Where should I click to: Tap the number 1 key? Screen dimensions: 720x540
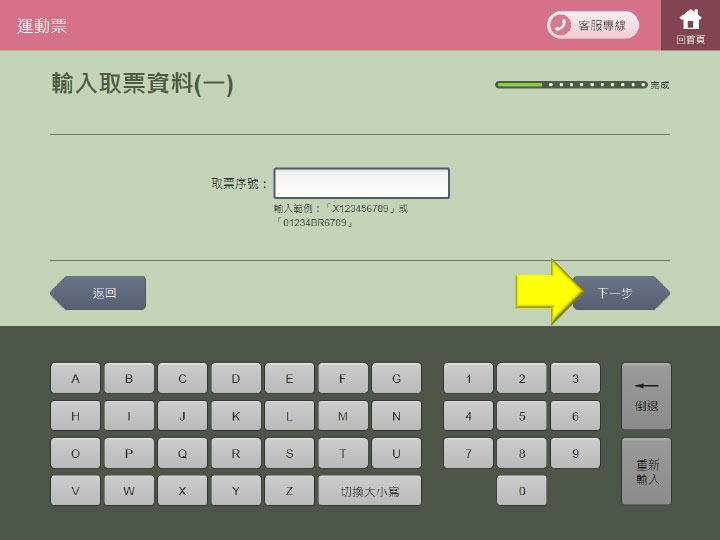pyautogui.click(x=468, y=378)
